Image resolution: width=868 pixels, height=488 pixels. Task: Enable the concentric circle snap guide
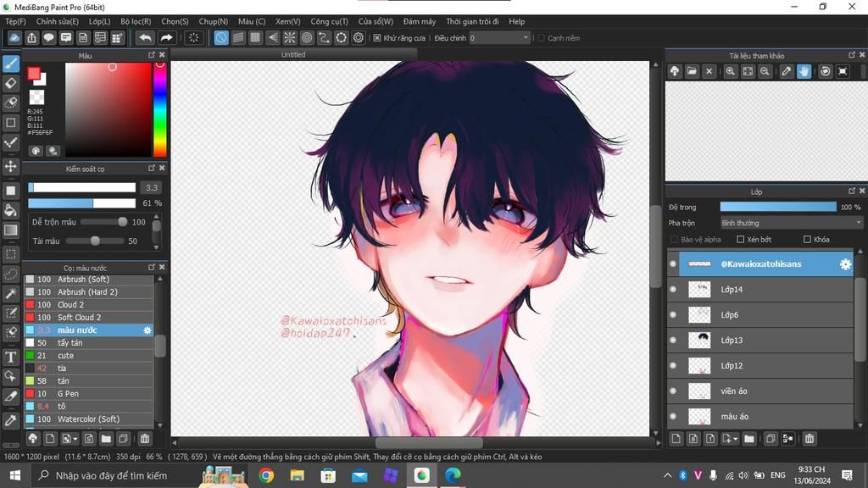coord(307,37)
